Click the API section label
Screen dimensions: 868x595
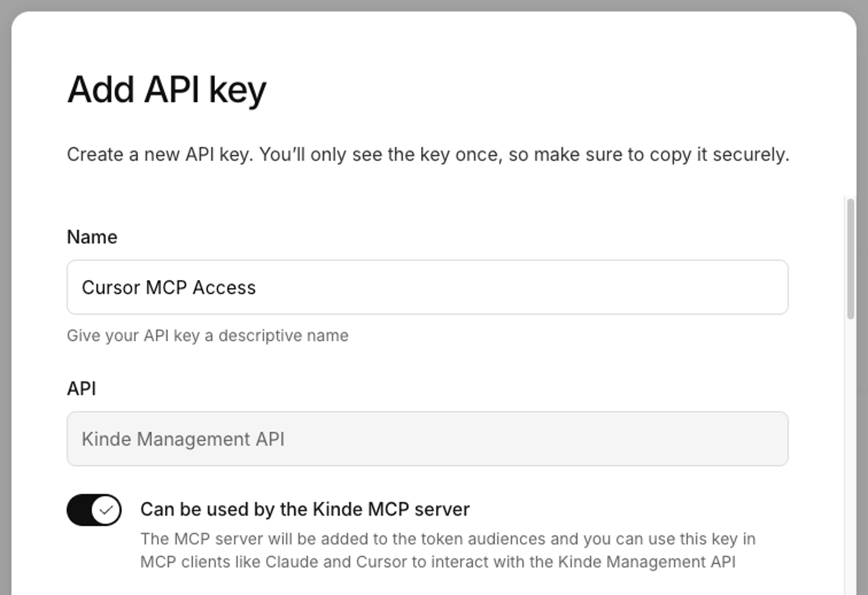click(82, 388)
